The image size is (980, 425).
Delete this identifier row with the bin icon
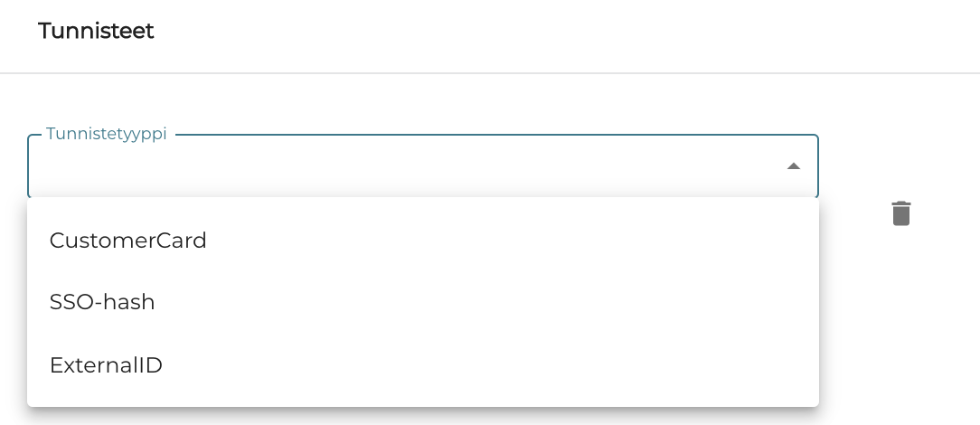[900, 213]
